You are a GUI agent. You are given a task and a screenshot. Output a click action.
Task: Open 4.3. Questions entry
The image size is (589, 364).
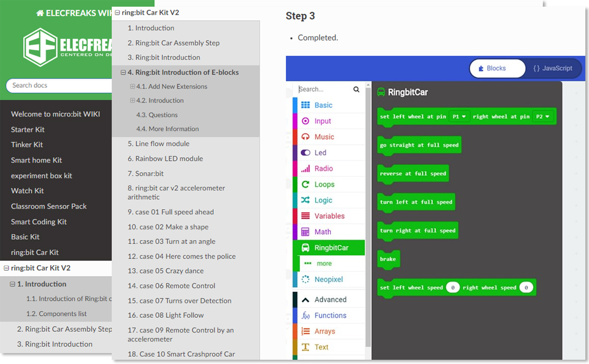point(157,115)
